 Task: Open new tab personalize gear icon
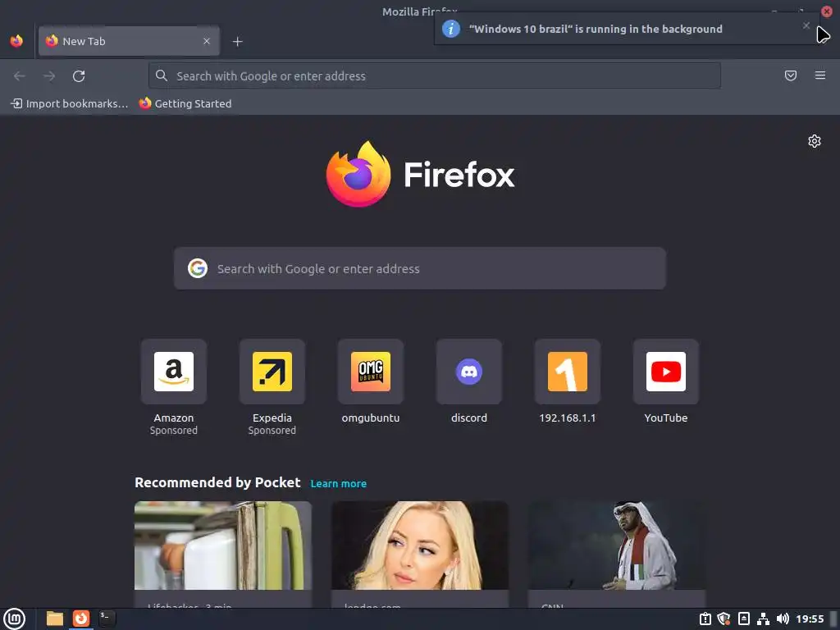coord(815,141)
